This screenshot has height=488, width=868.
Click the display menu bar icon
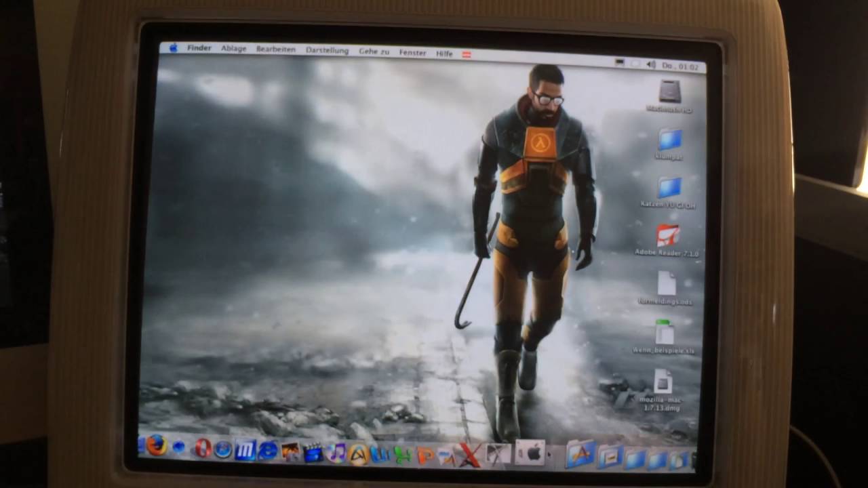pos(619,62)
